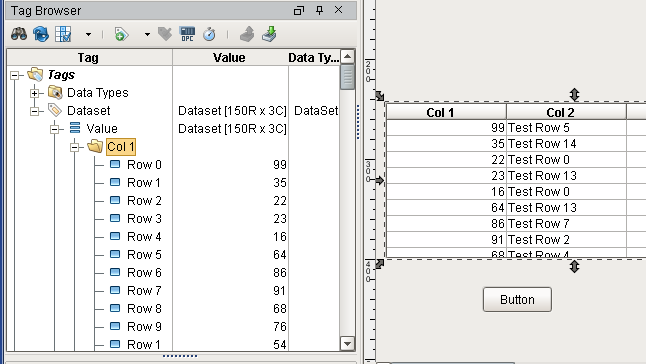The image size is (646, 364).
Task: Pin the Tag Browser panel
Action: (x=319, y=10)
